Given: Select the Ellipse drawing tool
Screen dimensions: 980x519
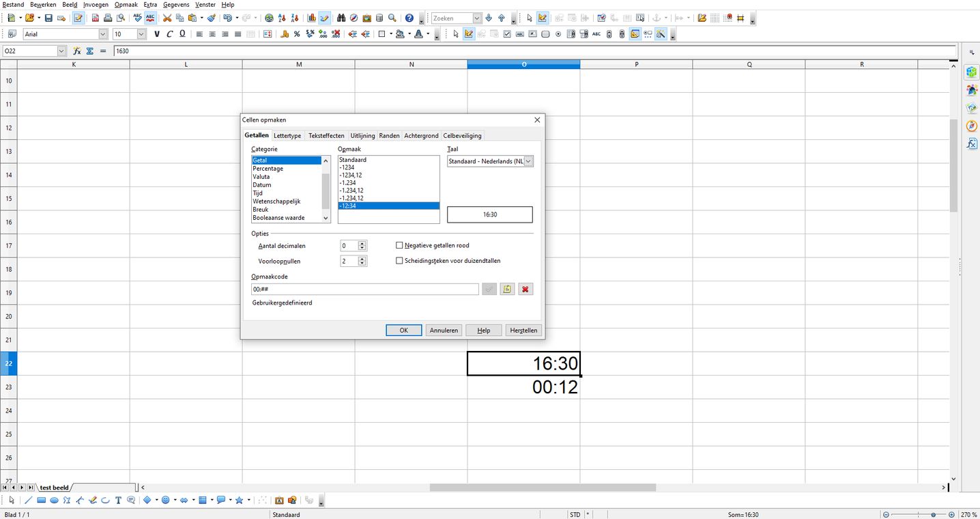Looking at the screenshot, I should [x=54, y=501].
